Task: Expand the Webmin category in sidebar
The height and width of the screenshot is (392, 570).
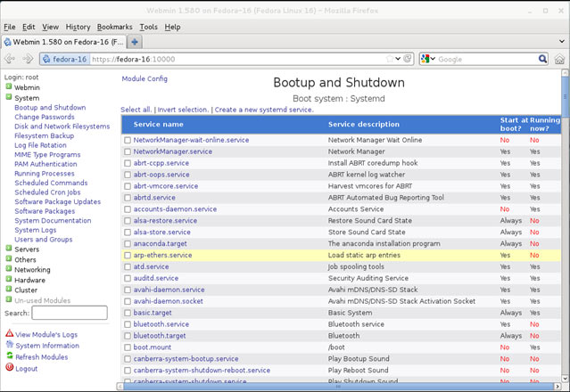Action: coord(9,86)
